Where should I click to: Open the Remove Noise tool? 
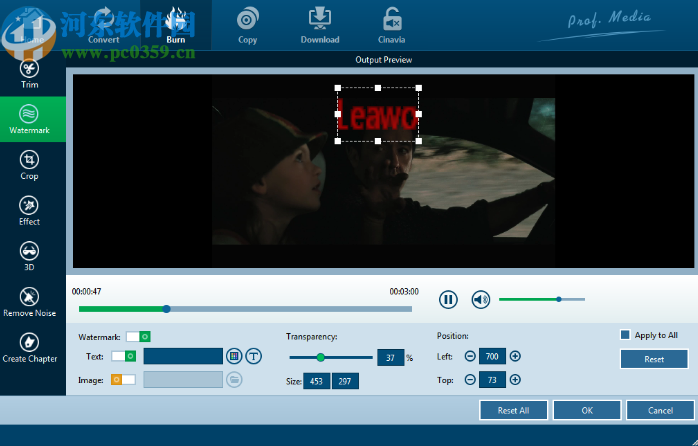click(29, 303)
